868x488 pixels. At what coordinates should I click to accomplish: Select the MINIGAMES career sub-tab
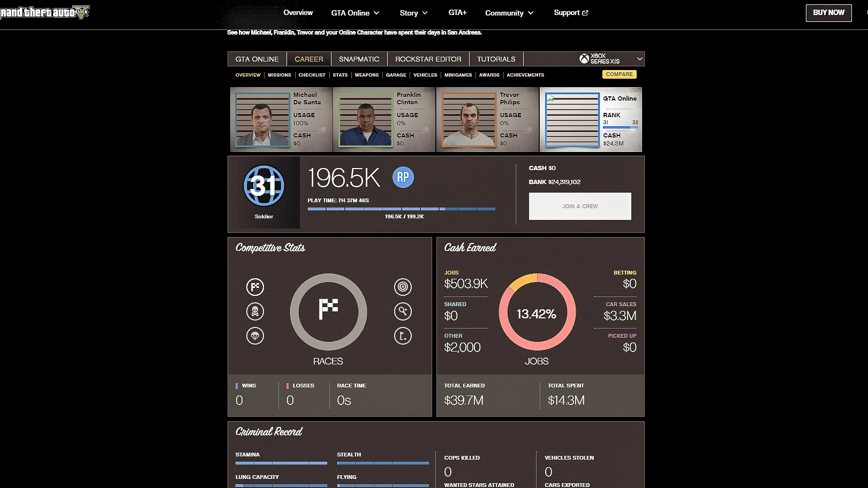coord(458,75)
